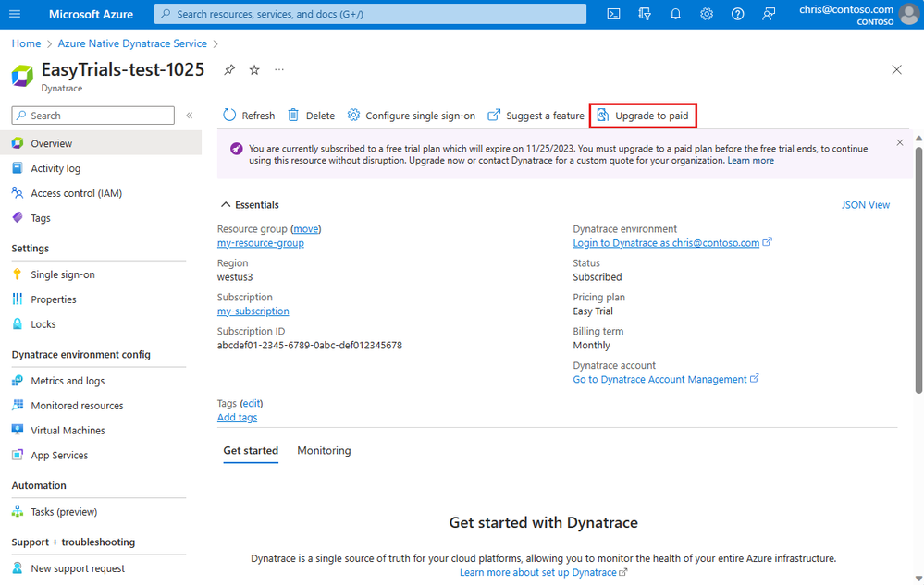
Task: Open the Help question mark icon
Action: click(x=737, y=14)
